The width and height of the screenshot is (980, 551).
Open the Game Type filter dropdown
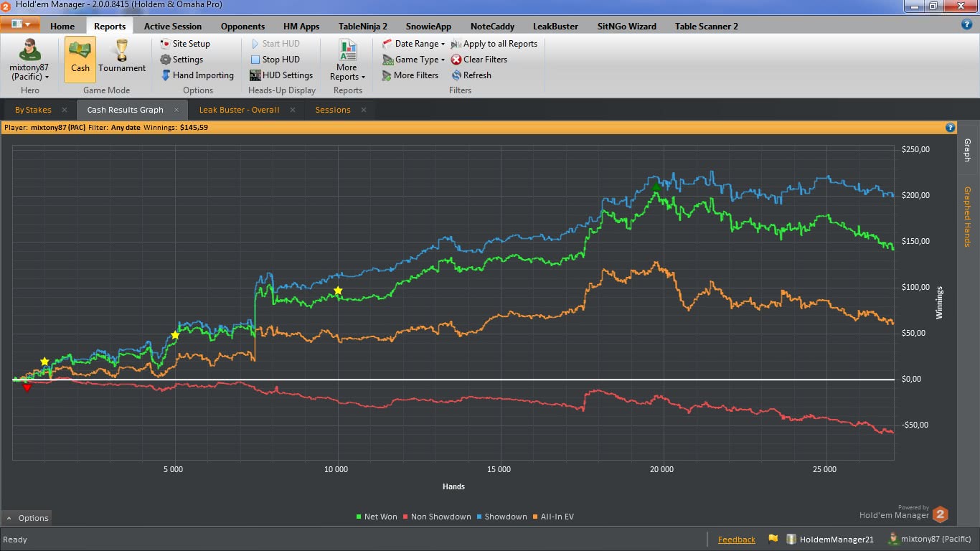click(413, 60)
